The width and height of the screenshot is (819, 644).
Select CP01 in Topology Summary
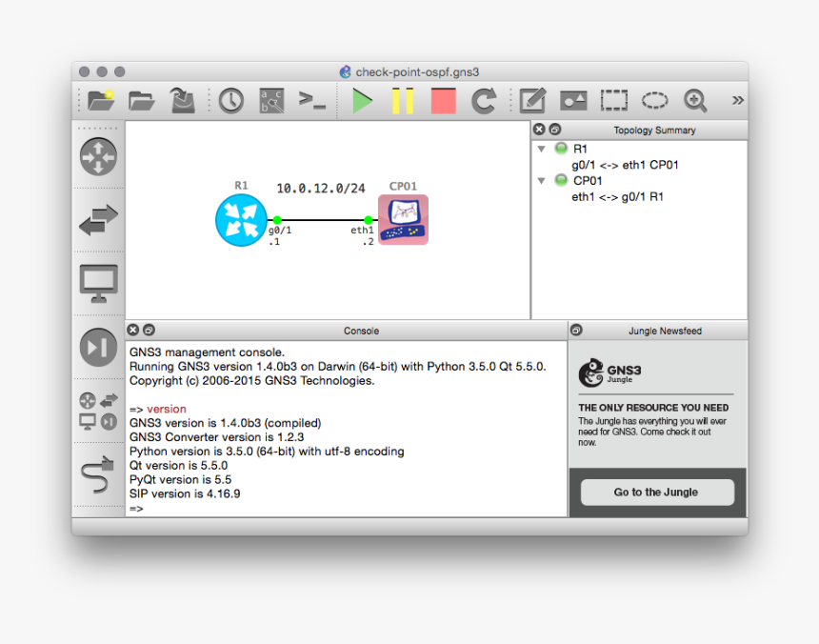[x=588, y=181]
